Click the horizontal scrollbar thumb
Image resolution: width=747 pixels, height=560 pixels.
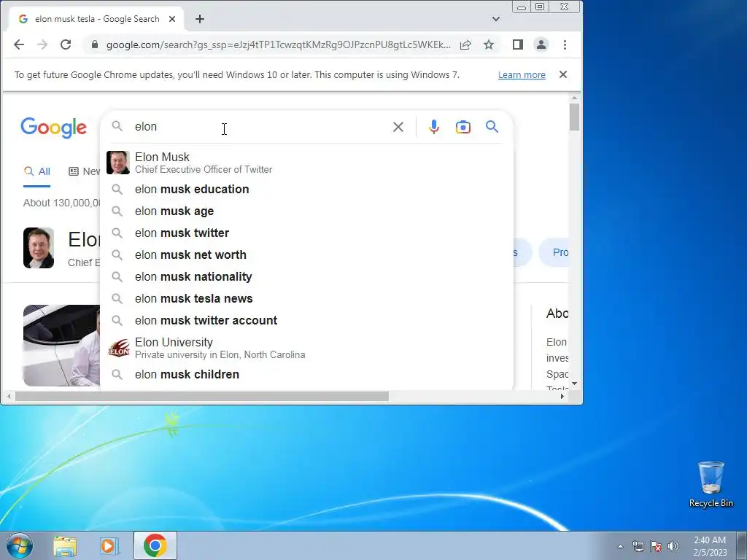click(x=202, y=396)
